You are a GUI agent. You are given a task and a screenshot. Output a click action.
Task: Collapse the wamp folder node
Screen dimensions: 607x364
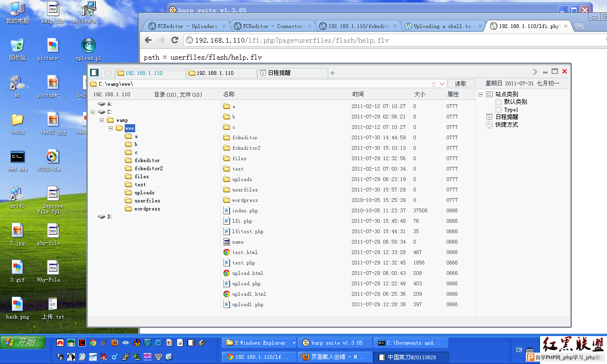click(x=101, y=120)
